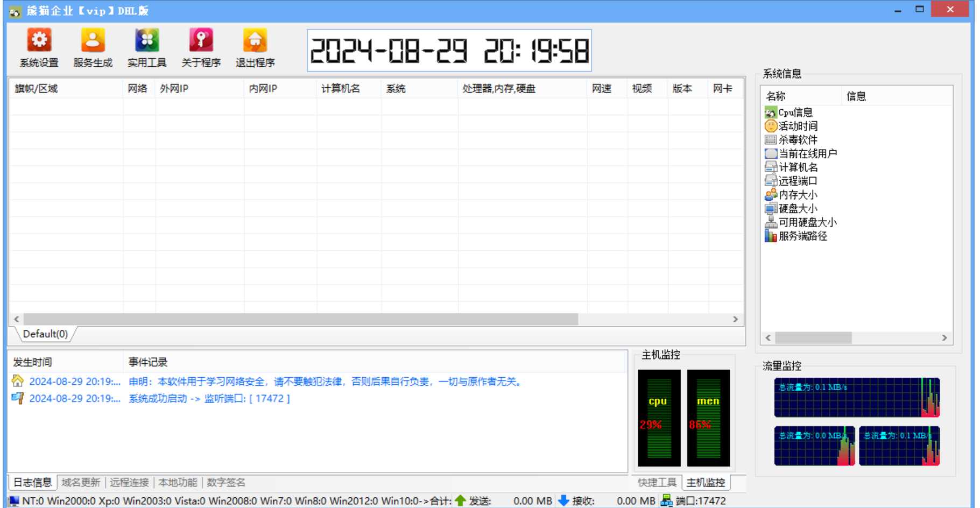Screen dimensions: 980x508
Task: Click the icon of the 系统成功启动 log entry
Action: click(18, 398)
